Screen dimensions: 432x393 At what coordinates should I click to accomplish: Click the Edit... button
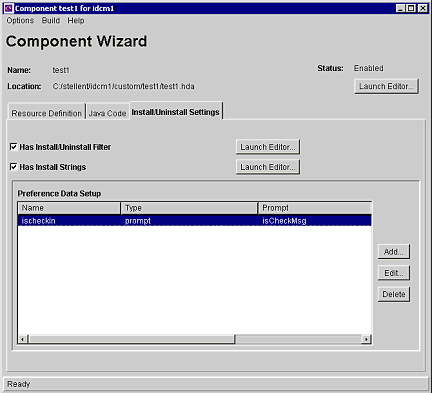(394, 273)
